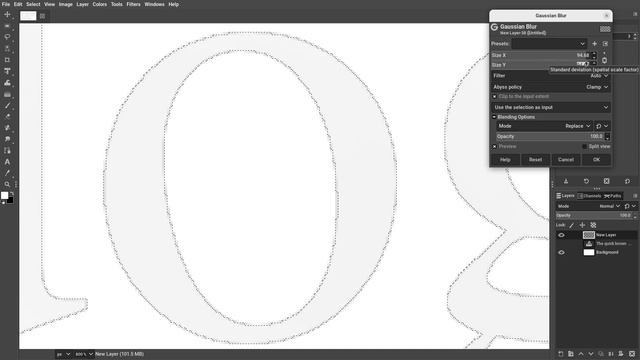Select the Paintbrush tool
Image resolution: width=640 pixels, height=360 pixels.
click(7, 105)
